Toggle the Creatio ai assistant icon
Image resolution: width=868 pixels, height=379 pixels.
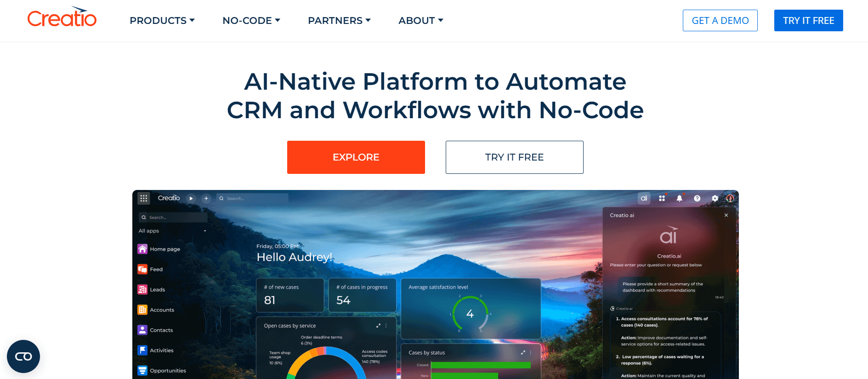tap(644, 198)
